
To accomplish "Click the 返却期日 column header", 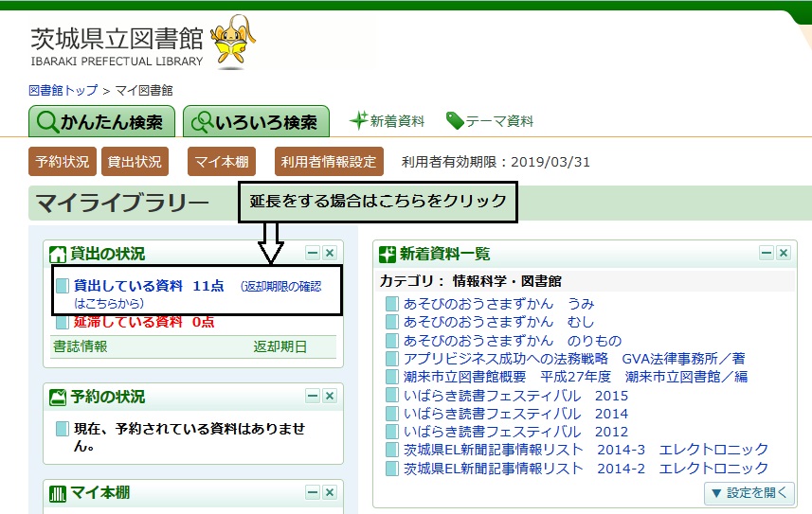I will click(280, 346).
